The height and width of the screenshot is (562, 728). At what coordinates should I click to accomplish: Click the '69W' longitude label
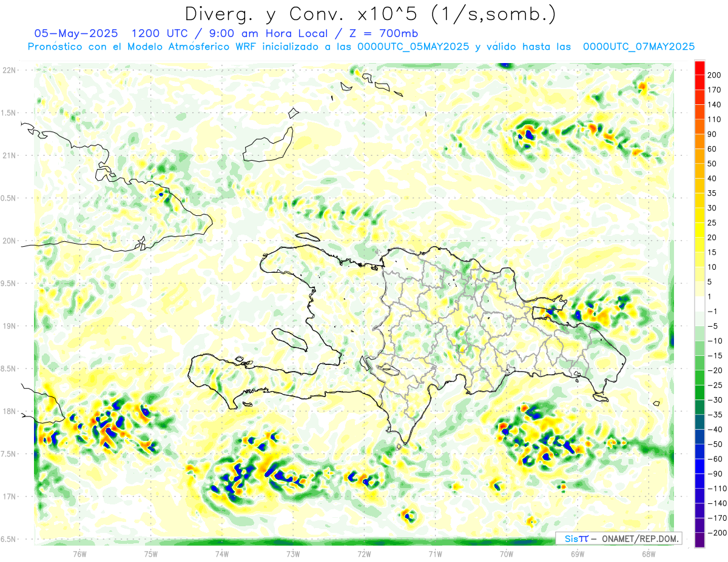[577, 554]
